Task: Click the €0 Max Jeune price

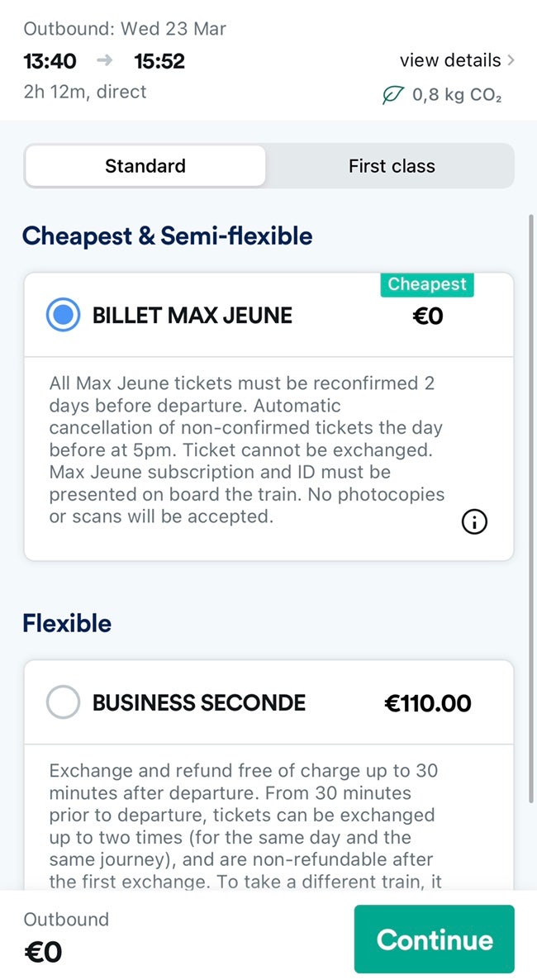Action: tap(428, 316)
